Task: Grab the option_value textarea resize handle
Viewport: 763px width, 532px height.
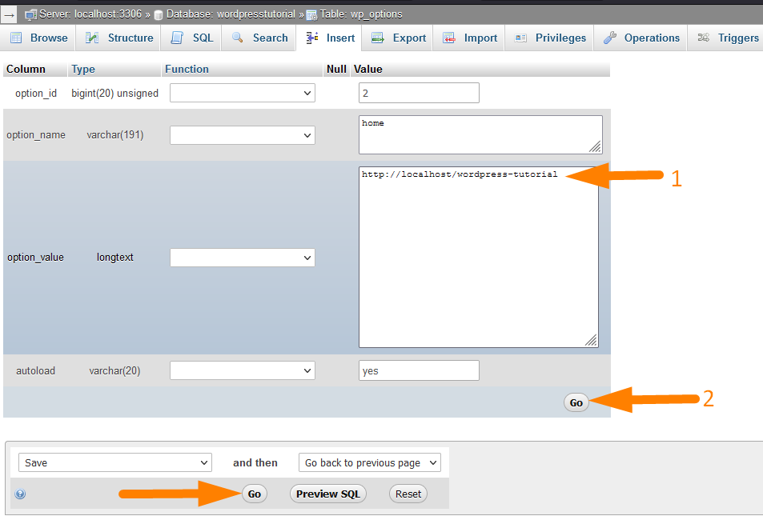Action: 591,341
